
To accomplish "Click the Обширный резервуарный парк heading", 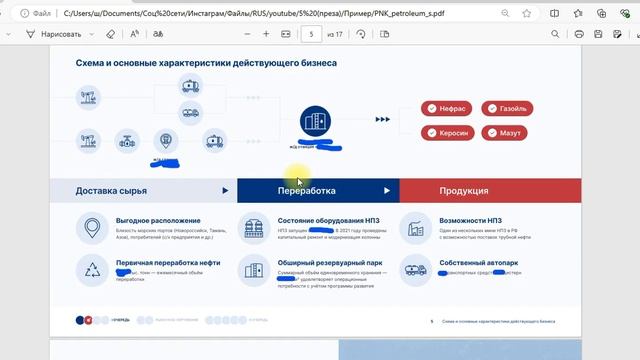I will [330, 263].
